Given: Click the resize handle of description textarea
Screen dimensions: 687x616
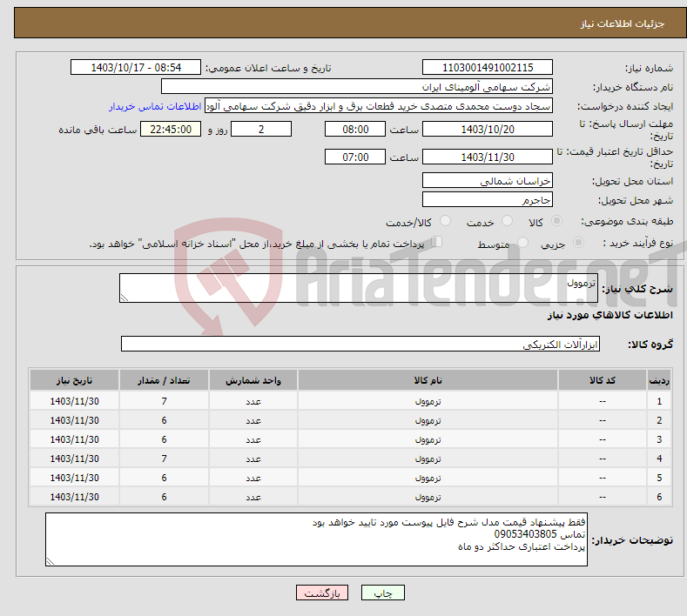Looking at the screenshot, I should click(x=124, y=298).
